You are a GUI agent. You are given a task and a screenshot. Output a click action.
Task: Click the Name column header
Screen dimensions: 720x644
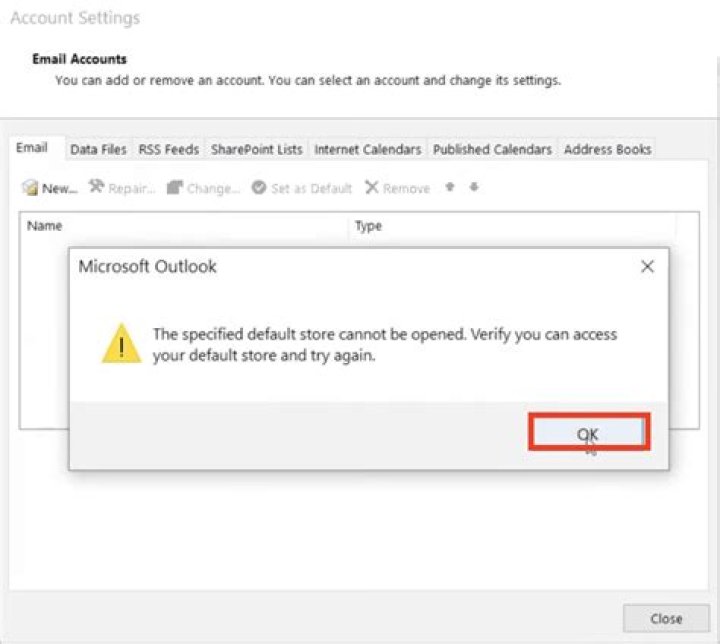tap(45, 226)
